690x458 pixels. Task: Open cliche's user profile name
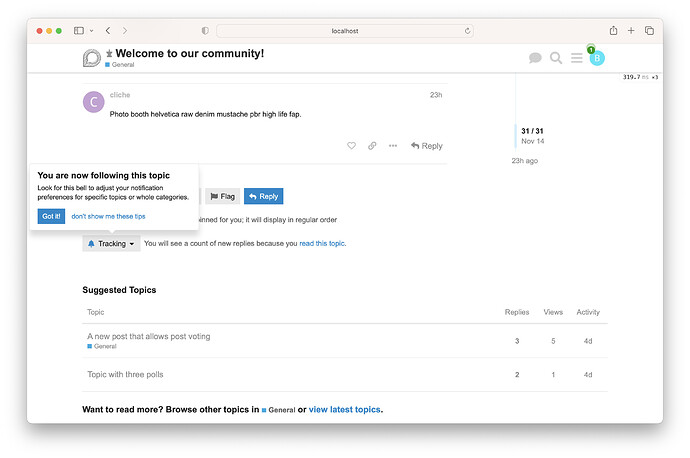click(x=120, y=95)
